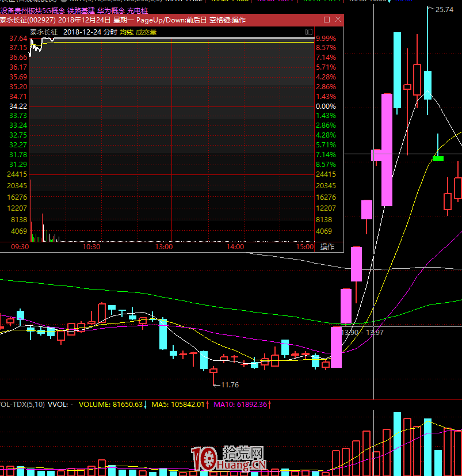The image size is (462, 476).
Task: Switch to the 分时 view label
Action: point(110,32)
